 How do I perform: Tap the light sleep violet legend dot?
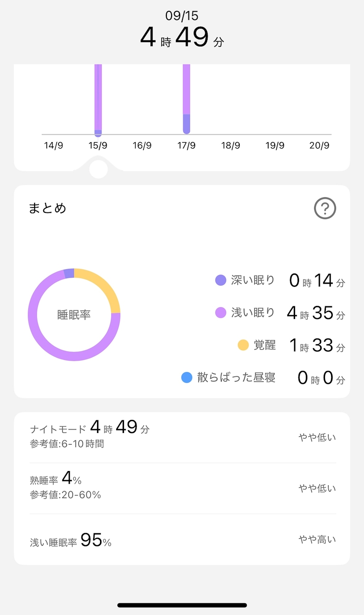pyautogui.click(x=221, y=312)
